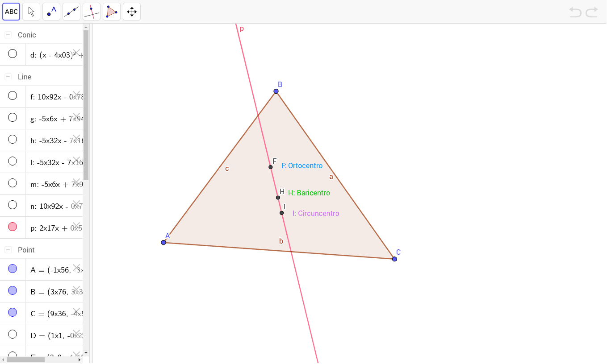Select the ABC text tool
This screenshot has height=364, width=607.
click(11, 12)
